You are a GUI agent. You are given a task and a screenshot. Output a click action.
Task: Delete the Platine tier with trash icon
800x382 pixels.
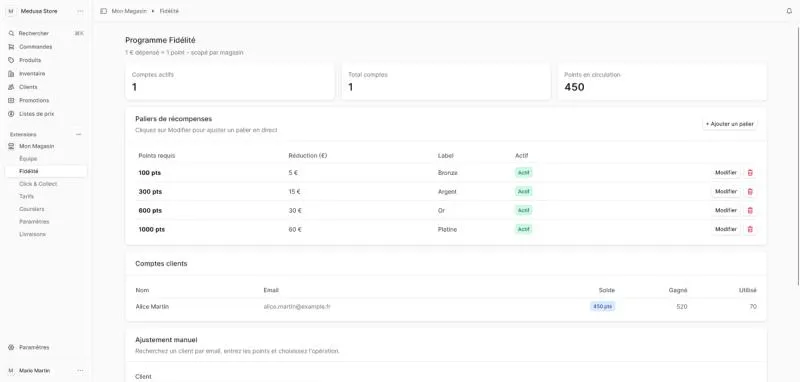pyautogui.click(x=750, y=230)
